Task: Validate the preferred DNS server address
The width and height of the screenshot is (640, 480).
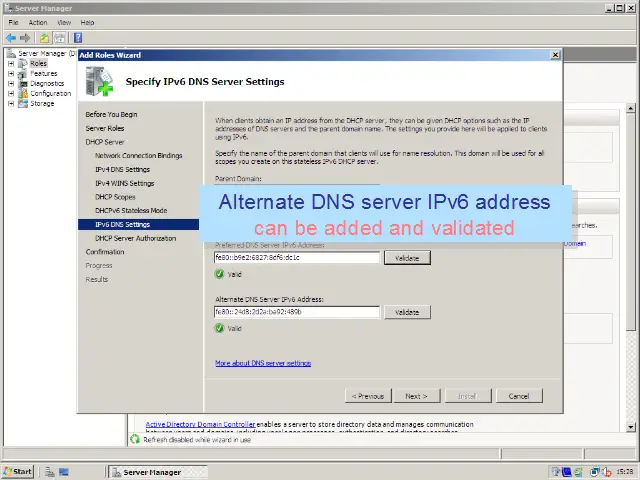Action: pos(407,258)
